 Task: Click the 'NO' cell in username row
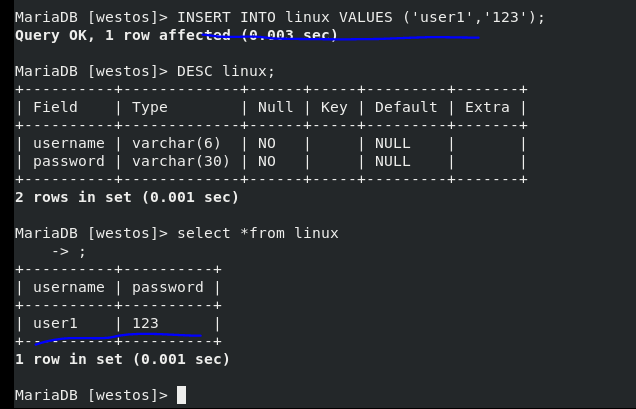point(266,143)
